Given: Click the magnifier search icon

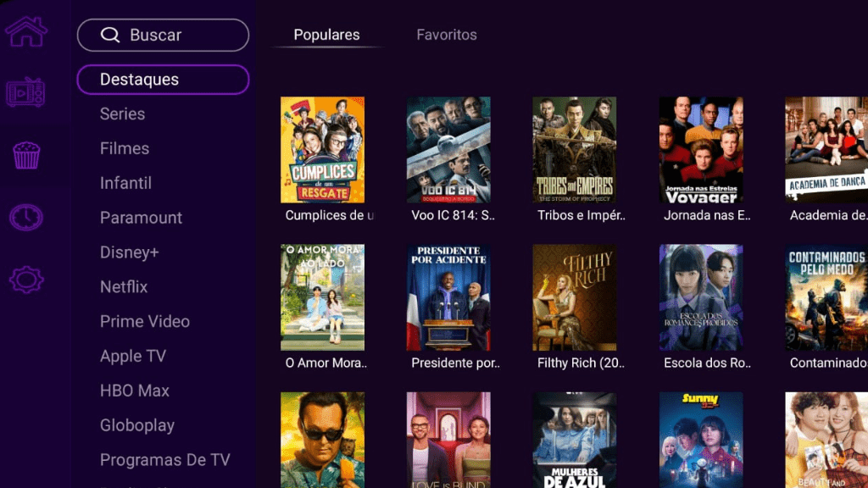Looking at the screenshot, I should point(110,35).
